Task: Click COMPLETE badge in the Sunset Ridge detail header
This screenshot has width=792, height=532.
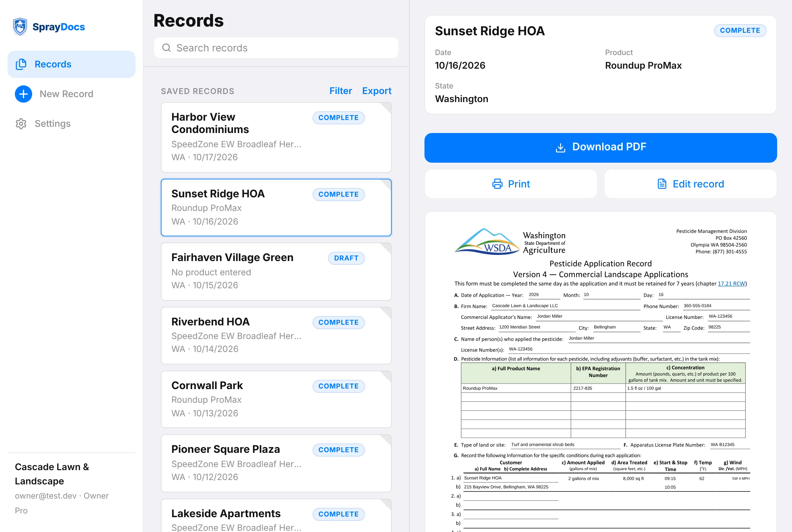Action: click(740, 31)
